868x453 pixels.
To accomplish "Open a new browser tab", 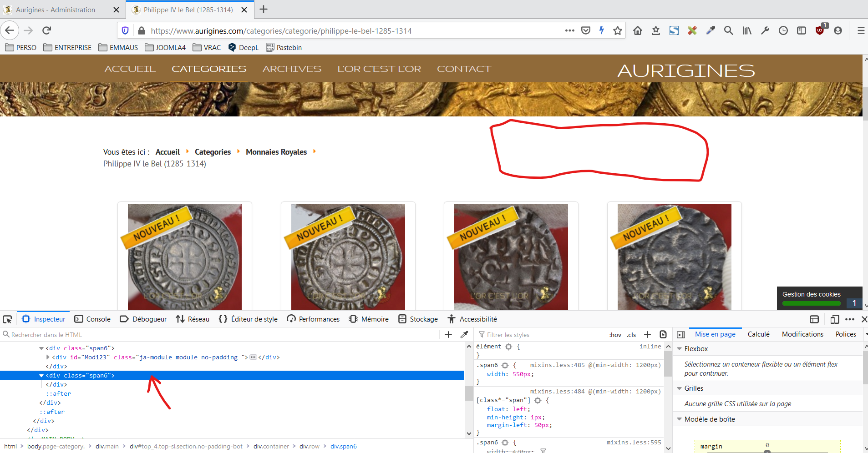I will (264, 9).
